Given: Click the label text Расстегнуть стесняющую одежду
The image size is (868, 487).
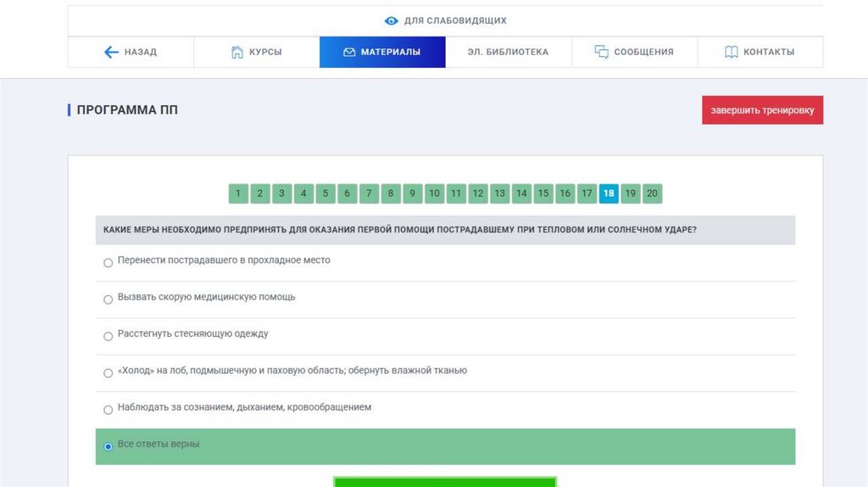Looking at the screenshot, I should click(192, 333).
